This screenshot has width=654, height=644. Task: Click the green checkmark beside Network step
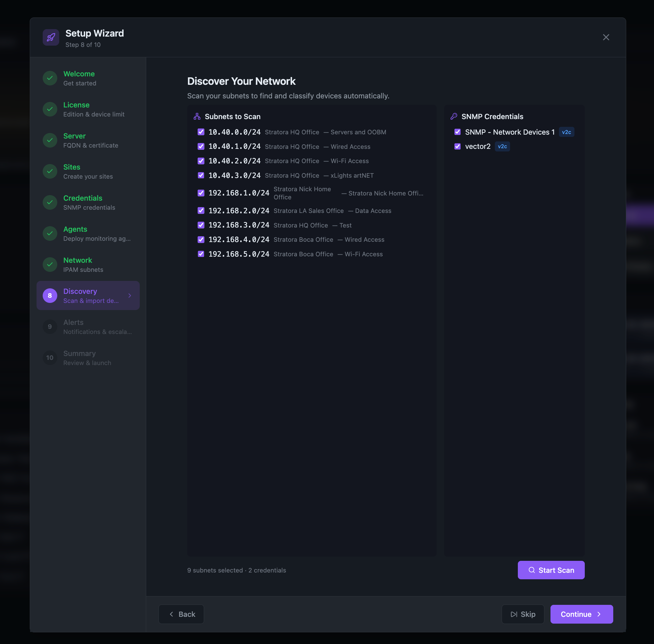[x=50, y=264]
